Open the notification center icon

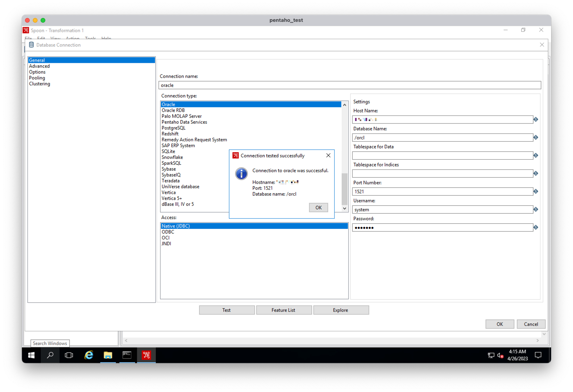[538, 355]
